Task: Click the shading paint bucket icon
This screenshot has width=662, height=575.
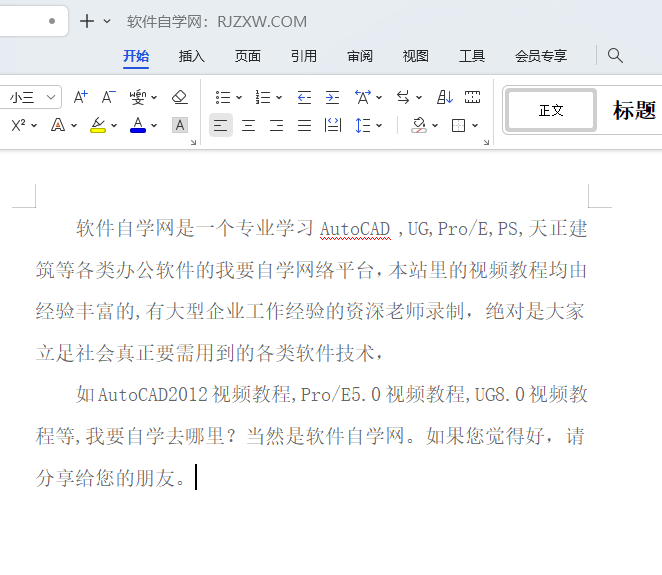Action: (x=419, y=125)
